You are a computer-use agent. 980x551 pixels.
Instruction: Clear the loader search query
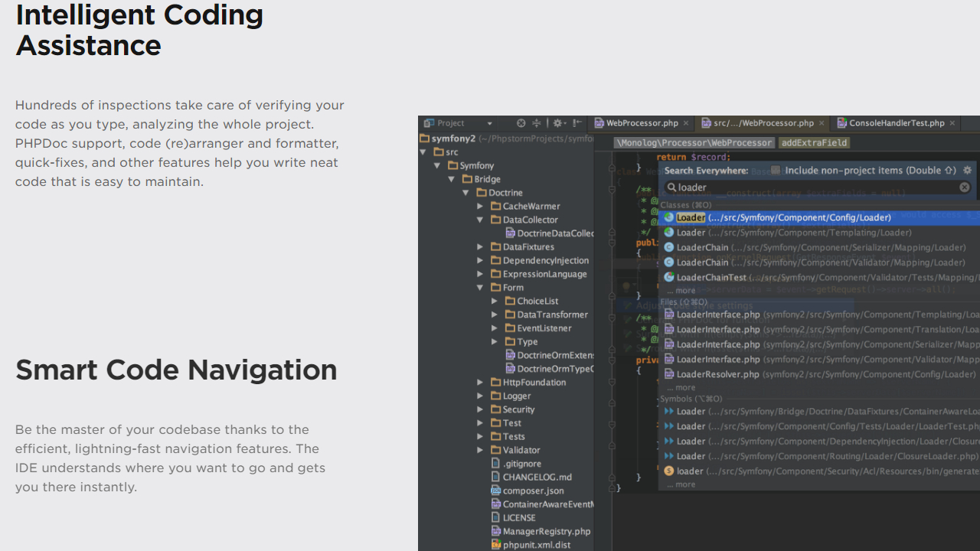964,187
